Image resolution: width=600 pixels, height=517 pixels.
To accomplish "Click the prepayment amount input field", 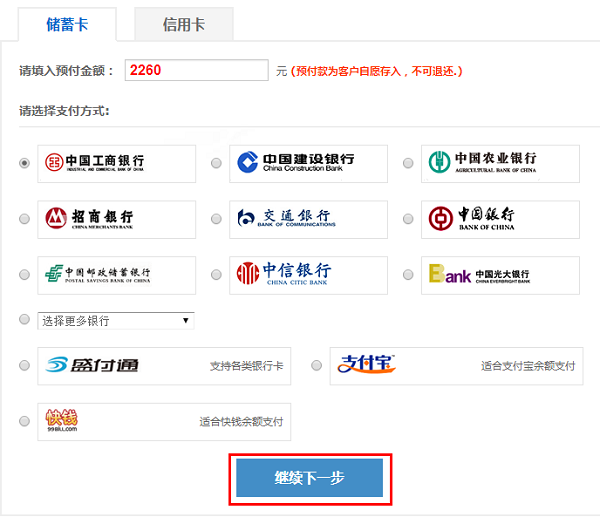I will 196,70.
